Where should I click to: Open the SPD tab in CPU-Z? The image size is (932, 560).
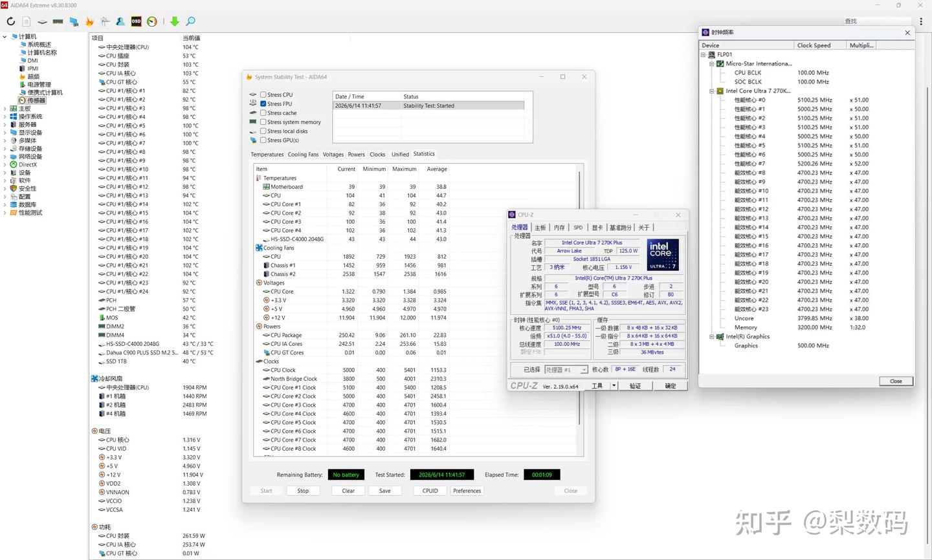coord(578,228)
